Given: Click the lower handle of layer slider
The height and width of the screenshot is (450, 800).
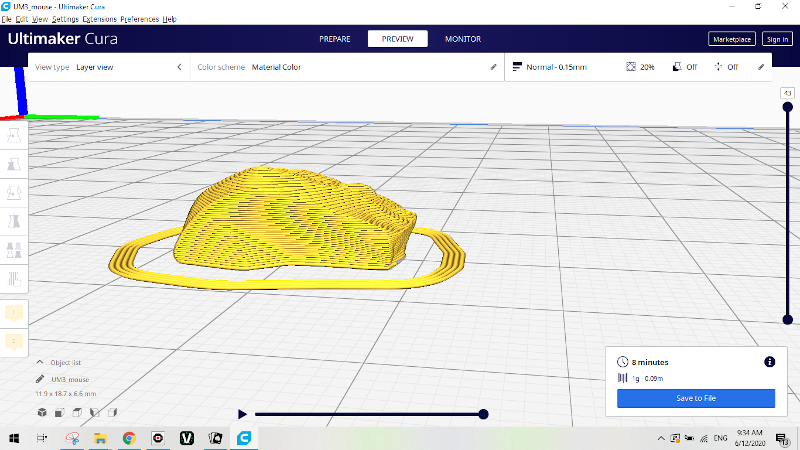Looking at the screenshot, I should (788, 319).
